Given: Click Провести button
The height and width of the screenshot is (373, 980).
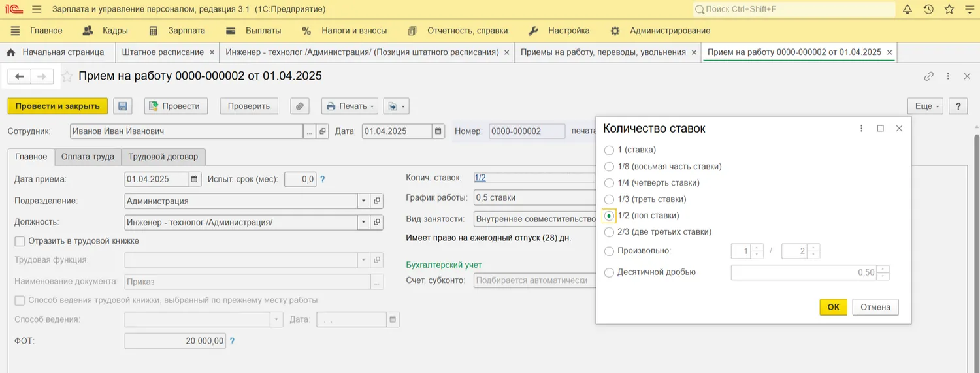Looking at the screenshot, I should tap(175, 106).
